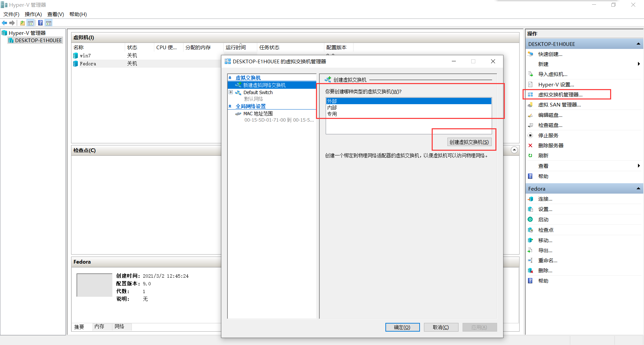The image size is (644, 345).
Task: Click 检查点 checkpoint action for Fedora
Action: click(x=546, y=230)
